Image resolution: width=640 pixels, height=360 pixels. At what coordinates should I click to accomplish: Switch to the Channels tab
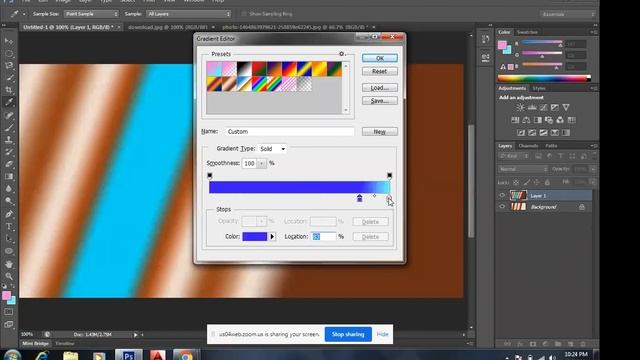[528, 146]
